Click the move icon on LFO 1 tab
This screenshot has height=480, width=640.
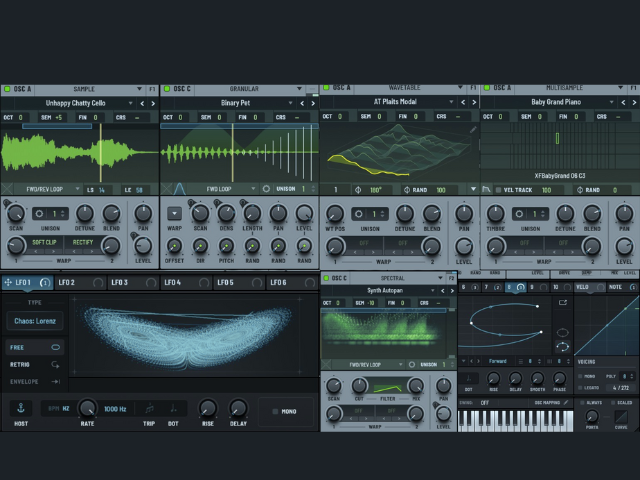pyautogui.click(x=8, y=283)
